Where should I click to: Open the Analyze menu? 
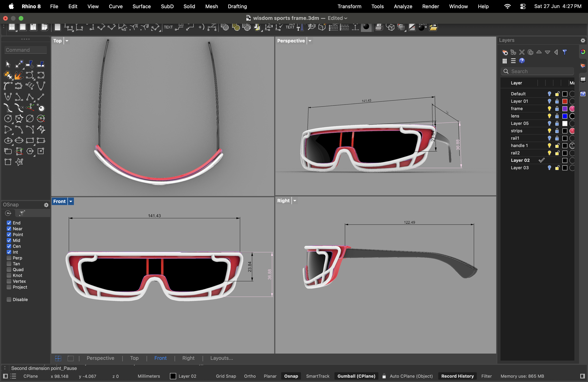coord(403,6)
